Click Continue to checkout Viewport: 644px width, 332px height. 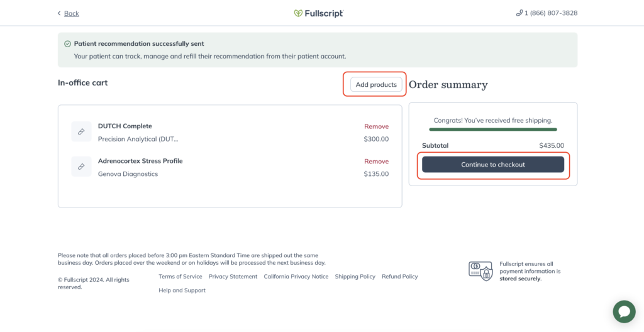pos(493,164)
